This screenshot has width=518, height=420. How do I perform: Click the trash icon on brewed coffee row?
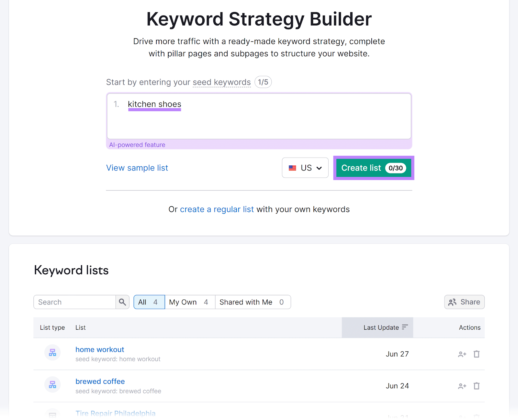point(476,386)
